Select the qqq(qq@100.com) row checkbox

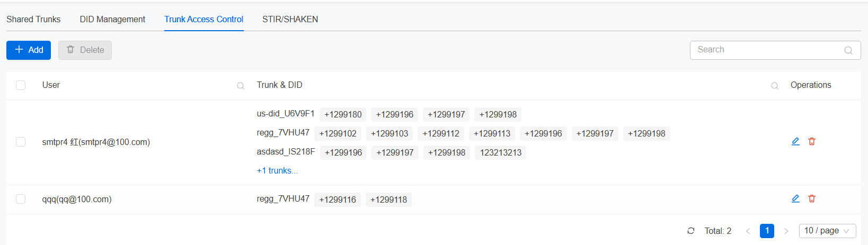tap(21, 199)
